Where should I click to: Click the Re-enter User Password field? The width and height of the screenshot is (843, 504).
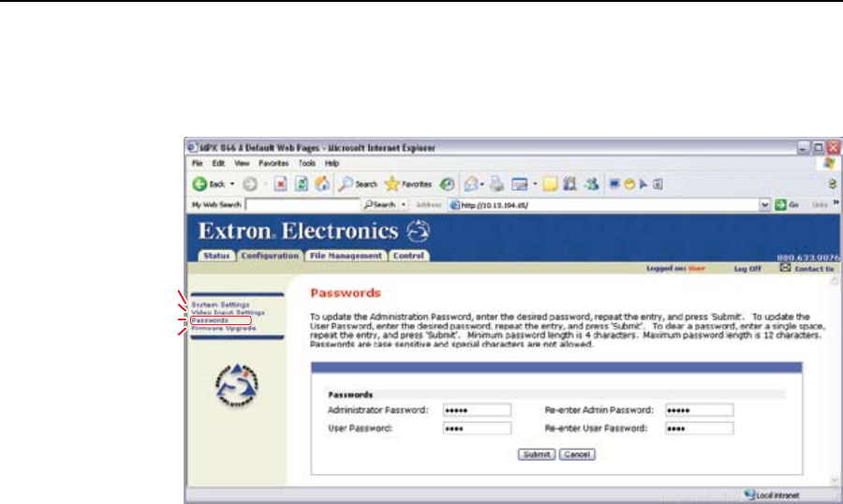tap(699, 429)
